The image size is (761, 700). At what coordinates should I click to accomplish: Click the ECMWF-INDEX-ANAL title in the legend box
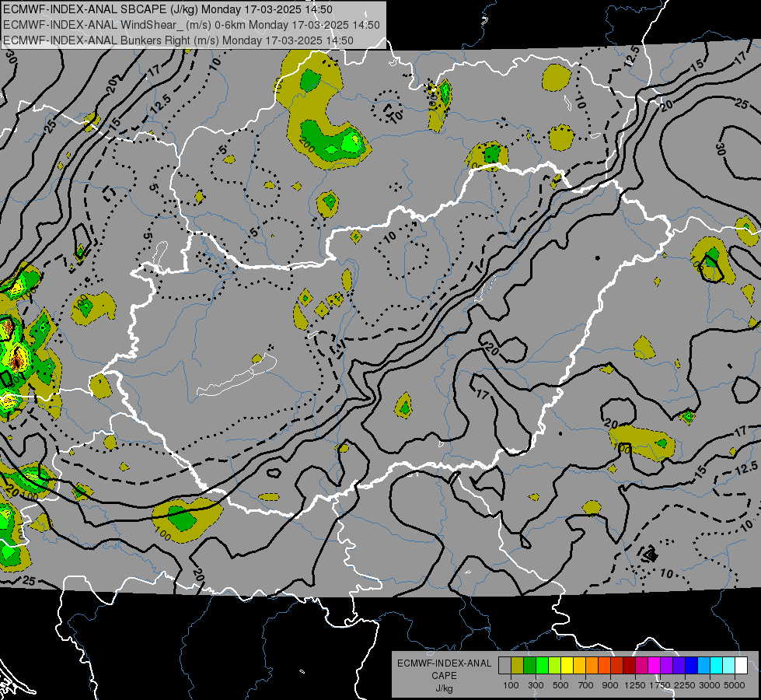[444, 663]
